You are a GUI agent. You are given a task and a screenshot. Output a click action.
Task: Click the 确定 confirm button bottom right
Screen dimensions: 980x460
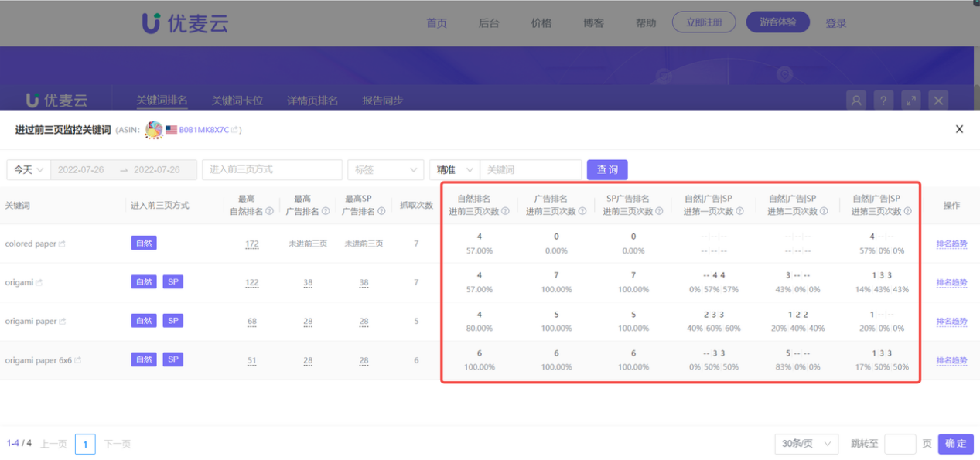(x=955, y=444)
